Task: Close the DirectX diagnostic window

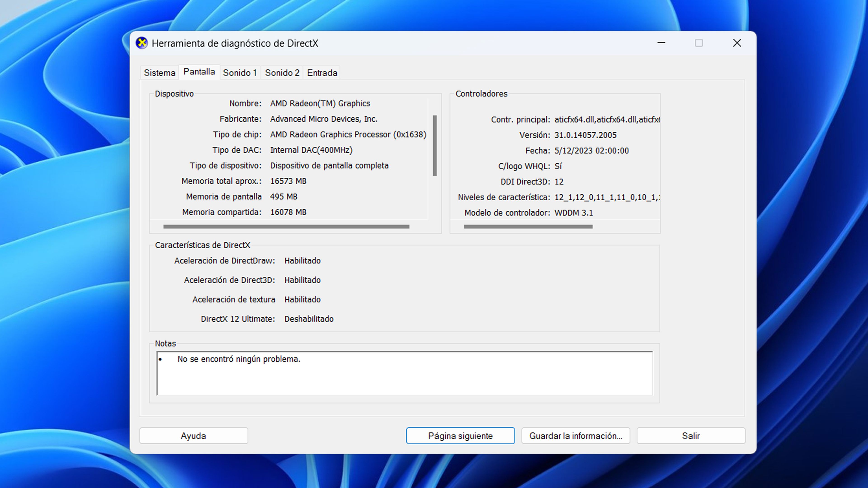Action: pyautogui.click(x=737, y=43)
